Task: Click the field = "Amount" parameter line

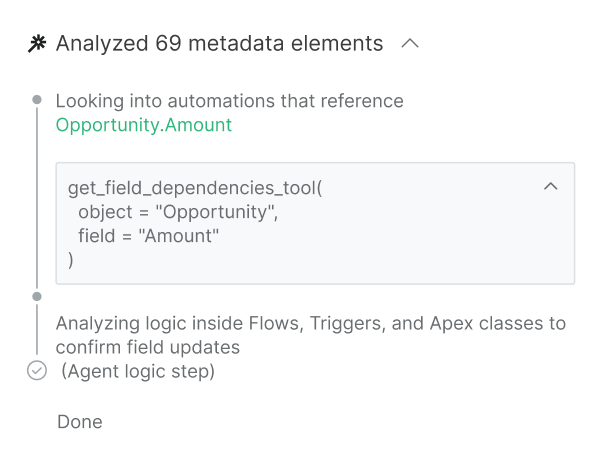Action: 148,236
